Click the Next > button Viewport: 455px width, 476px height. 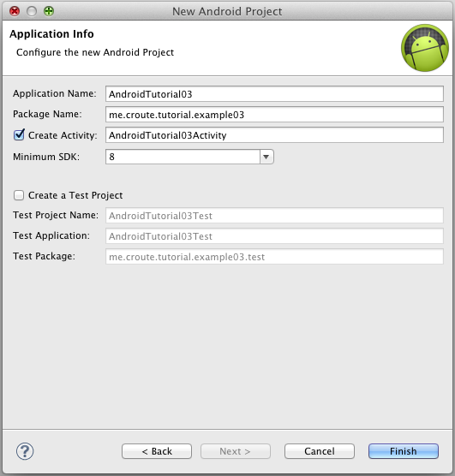pyautogui.click(x=236, y=451)
